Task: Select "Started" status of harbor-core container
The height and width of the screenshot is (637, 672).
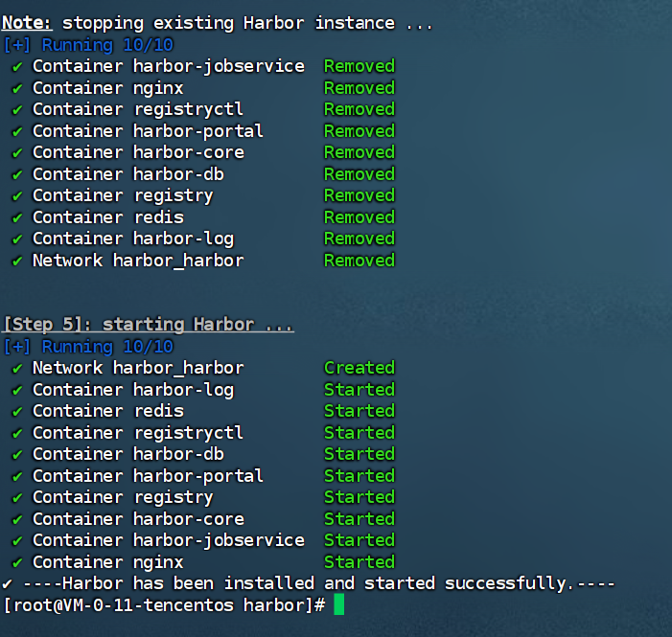Action: point(359,519)
